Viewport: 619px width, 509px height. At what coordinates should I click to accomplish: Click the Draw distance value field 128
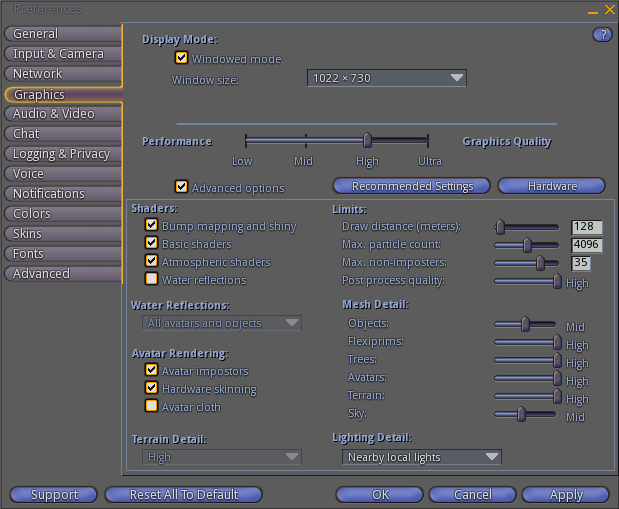[587, 227]
